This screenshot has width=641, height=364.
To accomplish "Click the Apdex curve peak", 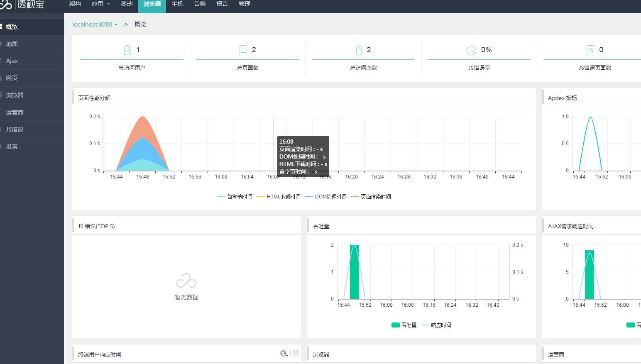I will coord(590,118).
